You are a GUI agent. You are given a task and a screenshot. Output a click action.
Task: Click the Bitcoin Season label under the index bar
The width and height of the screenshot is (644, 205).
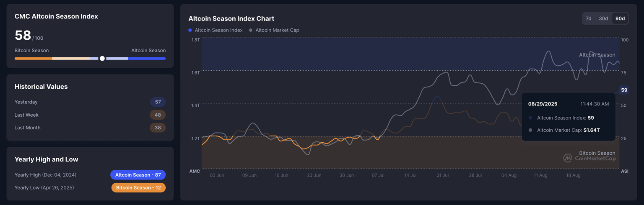(x=31, y=51)
